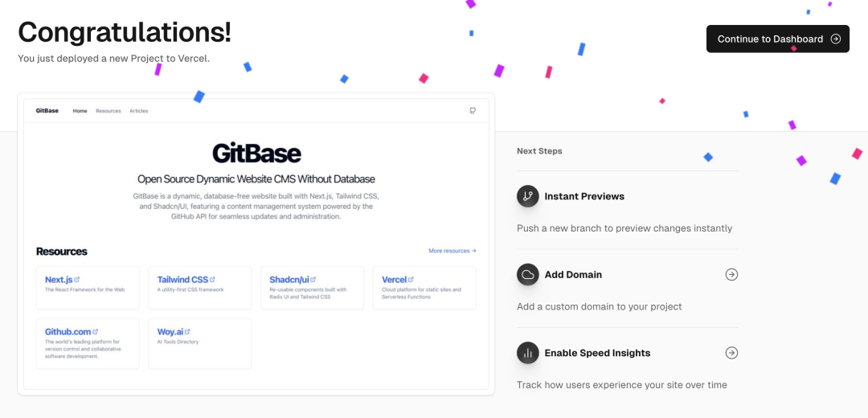Click the Congratulations! heading
This screenshot has height=418, width=868.
pos(125,32)
